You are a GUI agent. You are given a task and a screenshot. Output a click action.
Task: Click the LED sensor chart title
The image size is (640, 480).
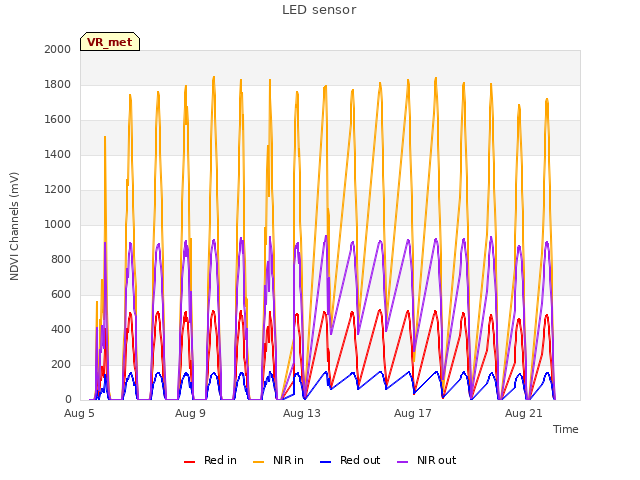[319, 10]
